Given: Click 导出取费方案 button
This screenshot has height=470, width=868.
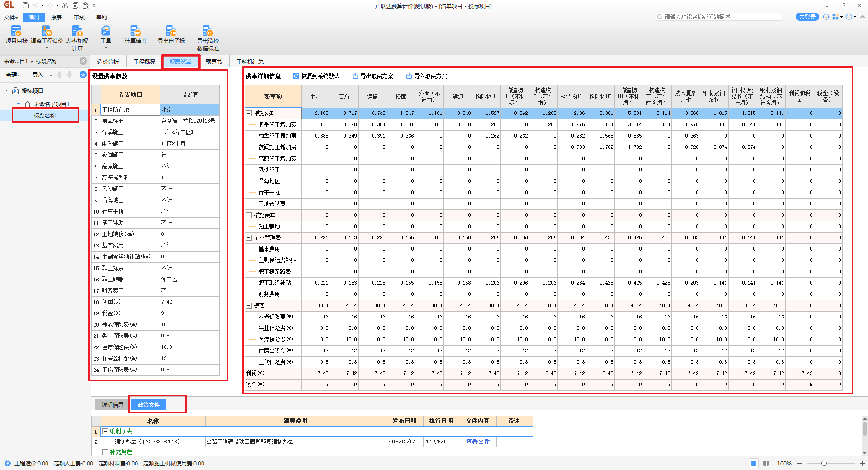Looking at the screenshot, I should [x=373, y=76].
